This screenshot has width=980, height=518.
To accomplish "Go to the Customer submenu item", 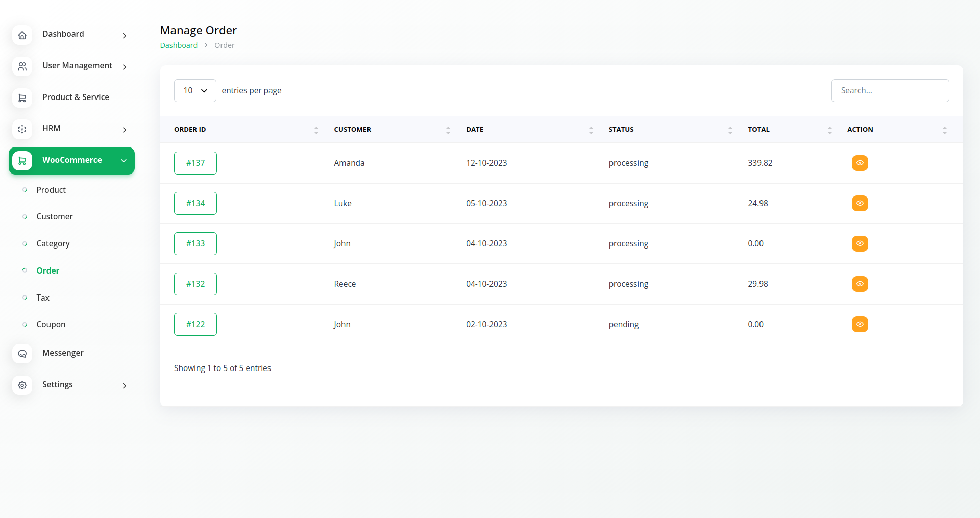I will coord(55,217).
